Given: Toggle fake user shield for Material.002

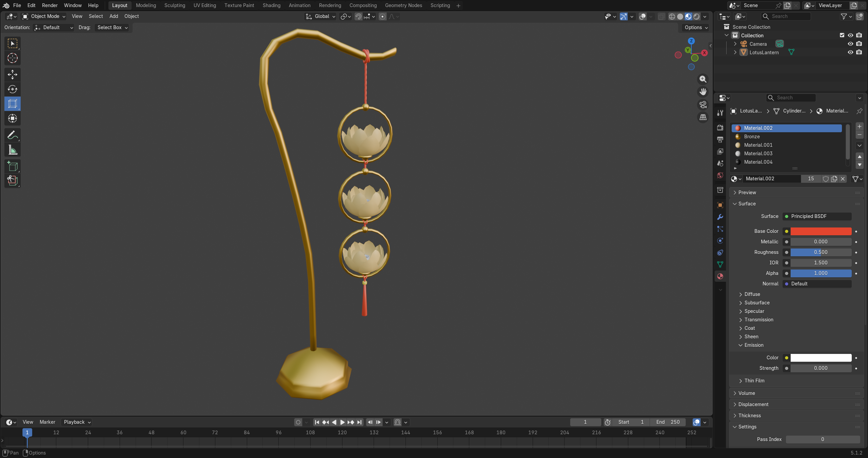Looking at the screenshot, I should click(x=826, y=179).
